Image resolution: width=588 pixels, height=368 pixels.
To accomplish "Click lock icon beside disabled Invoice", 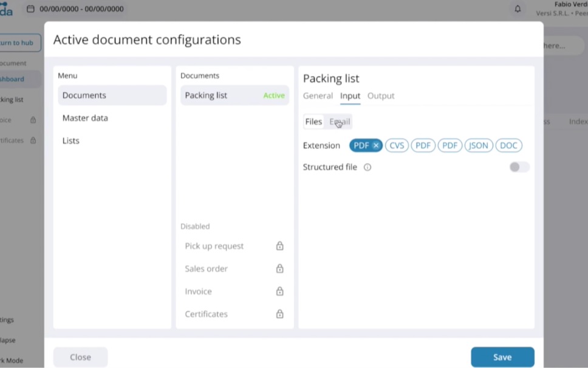I will (x=279, y=291).
